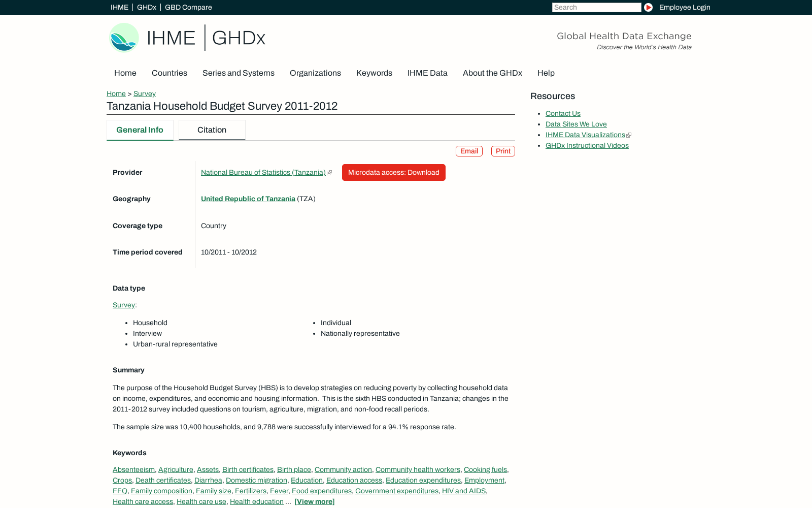This screenshot has width=812, height=508.
Task: Click the Crops keyword
Action: coord(122,481)
